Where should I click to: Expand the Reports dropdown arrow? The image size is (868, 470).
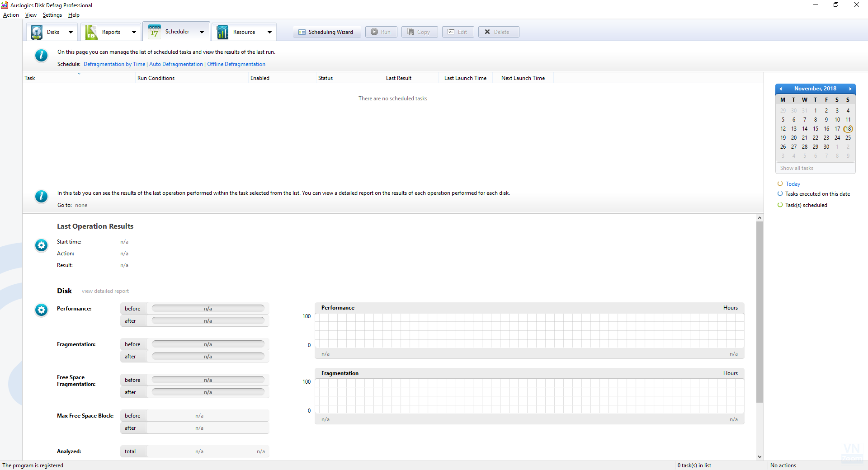point(134,32)
